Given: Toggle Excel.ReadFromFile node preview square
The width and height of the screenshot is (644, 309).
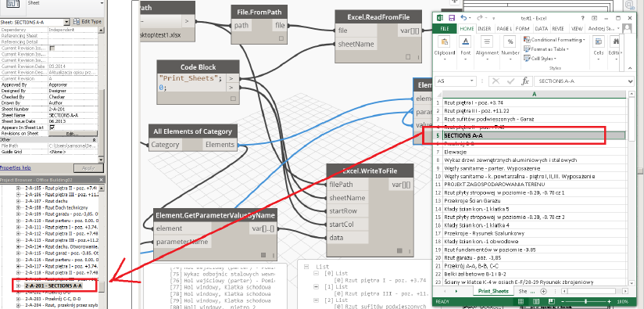Looking at the screenshot, I should click(x=408, y=57).
